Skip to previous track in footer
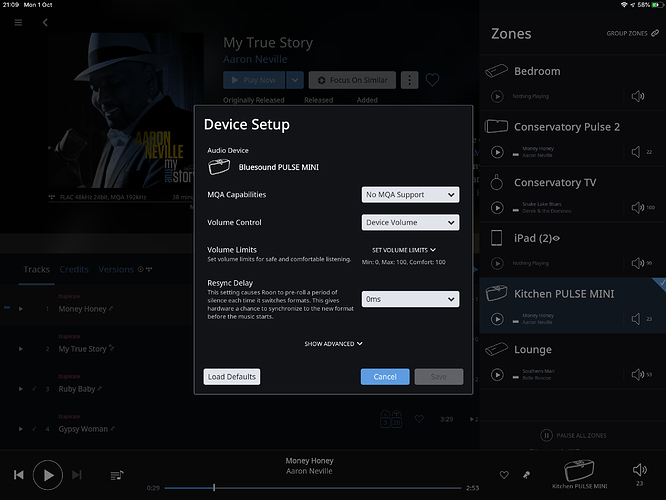Image resolution: width=666 pixels, height=500 pixels. tap(19, 475)
